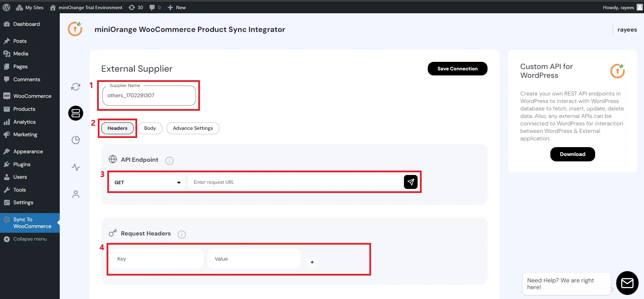Open the sync refresh icon in plugin sidebar
Image resolution: width=644 pixels, height=299 pixels.
click(x=76, y=87)
